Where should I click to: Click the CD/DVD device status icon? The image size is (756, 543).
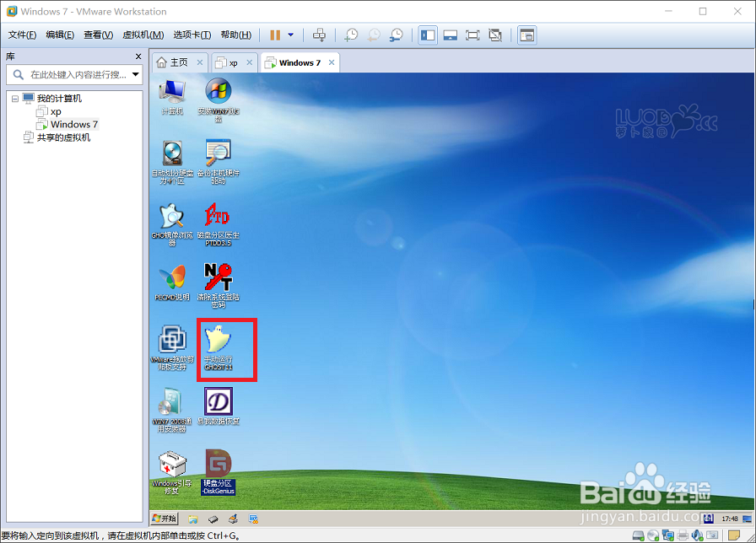click(x=653, y=535)
